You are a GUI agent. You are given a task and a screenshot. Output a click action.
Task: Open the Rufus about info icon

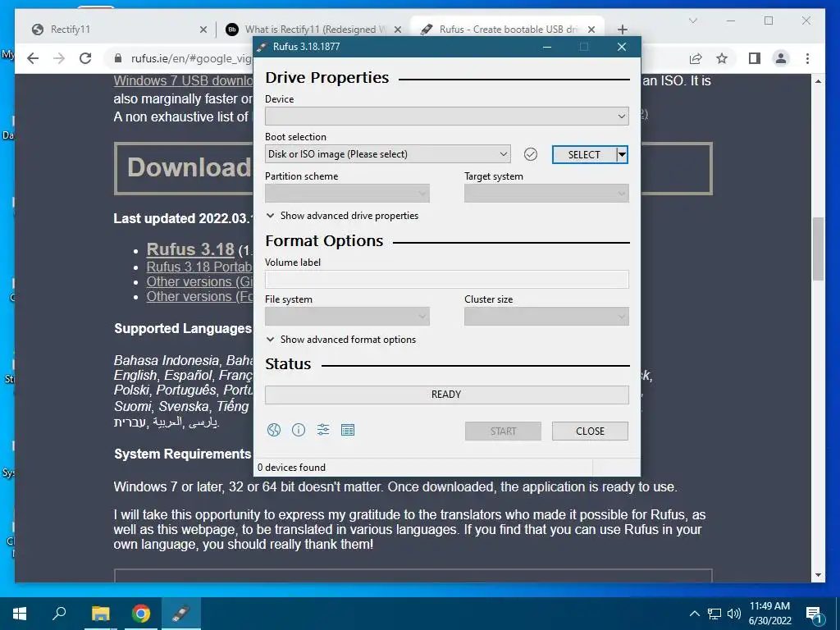coord(299,430)
